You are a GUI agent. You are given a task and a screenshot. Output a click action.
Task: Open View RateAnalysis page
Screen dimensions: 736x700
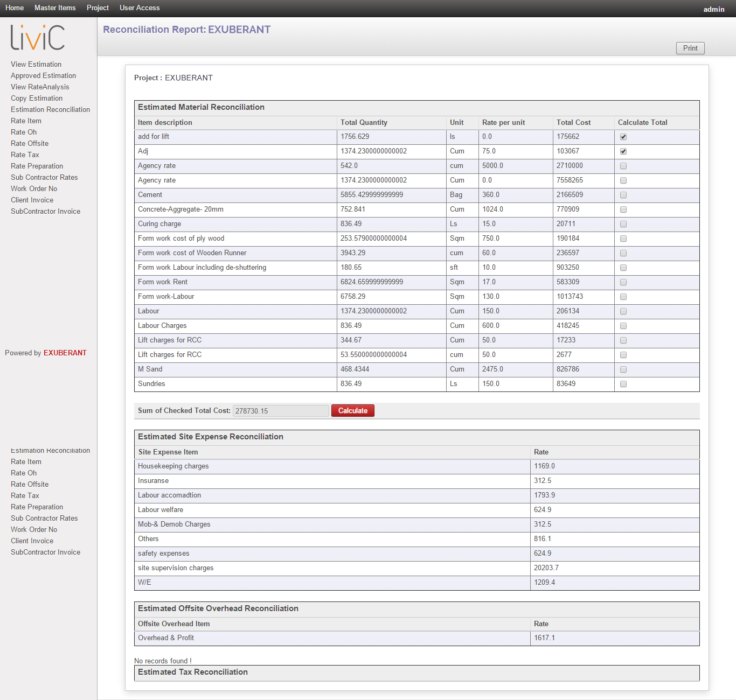pos(40,87)
